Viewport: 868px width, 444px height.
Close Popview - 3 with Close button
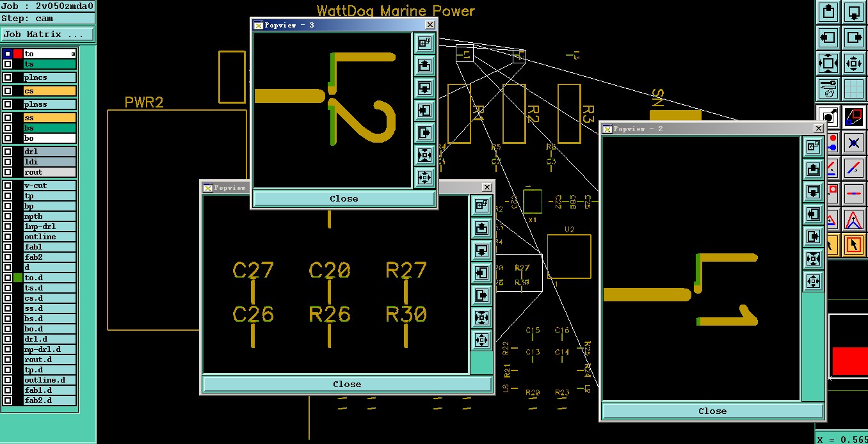[x=344, y=198]
